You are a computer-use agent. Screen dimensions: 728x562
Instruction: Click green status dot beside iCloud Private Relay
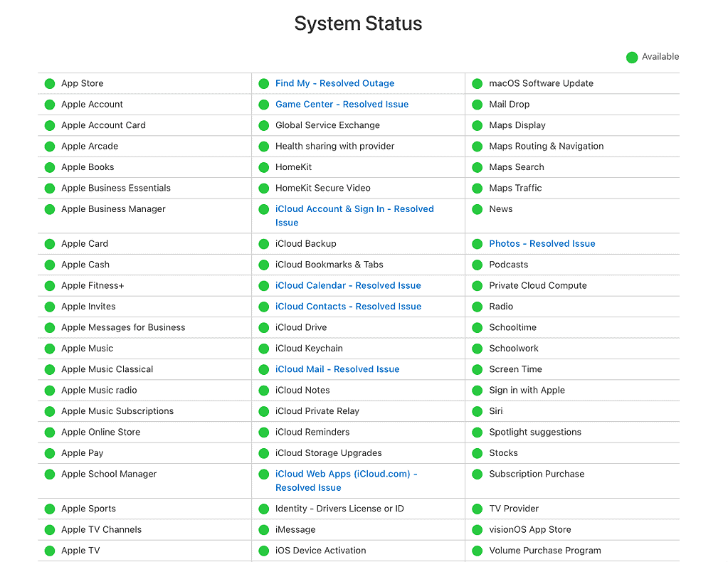(x=264, y=411)
